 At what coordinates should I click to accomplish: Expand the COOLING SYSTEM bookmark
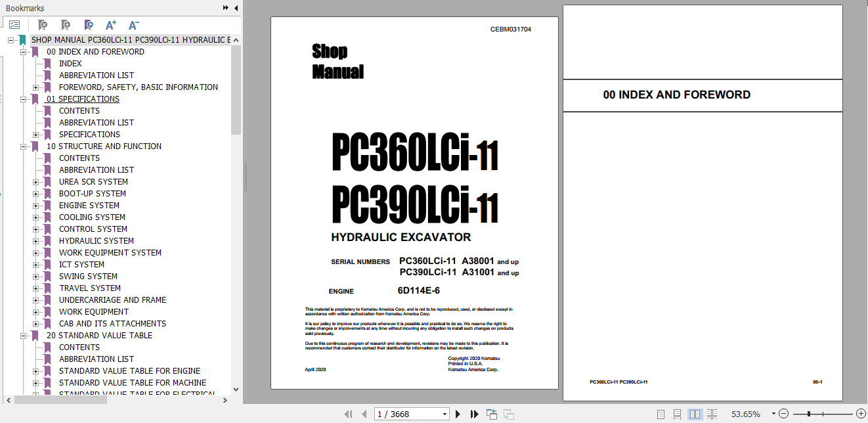(x=36, y=217)
